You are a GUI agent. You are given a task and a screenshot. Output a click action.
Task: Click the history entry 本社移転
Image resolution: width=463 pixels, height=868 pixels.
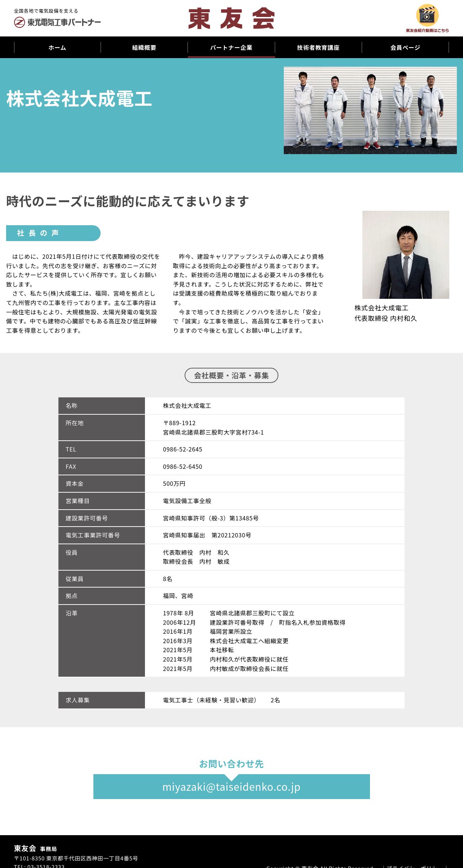(x=222, y=650)
